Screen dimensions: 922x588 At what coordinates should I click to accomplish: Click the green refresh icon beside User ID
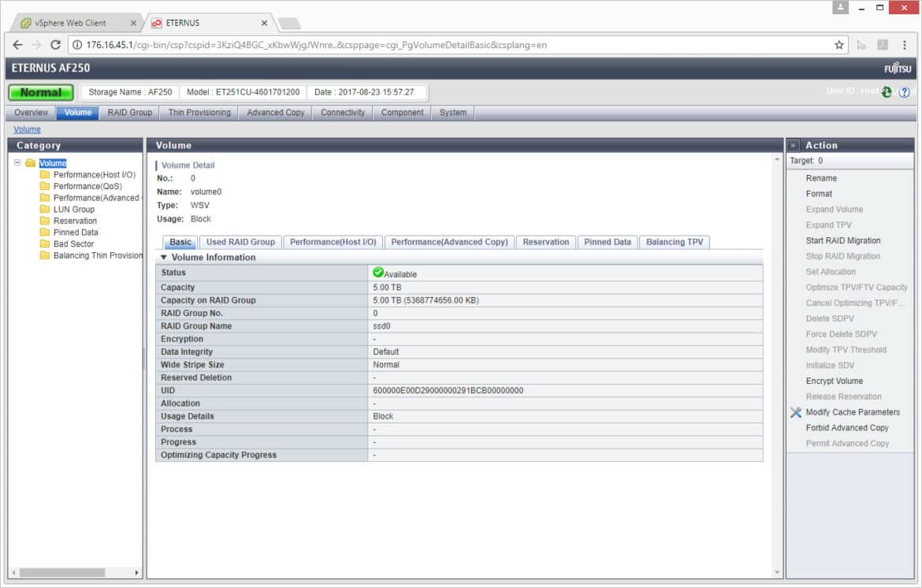point(887,91)
